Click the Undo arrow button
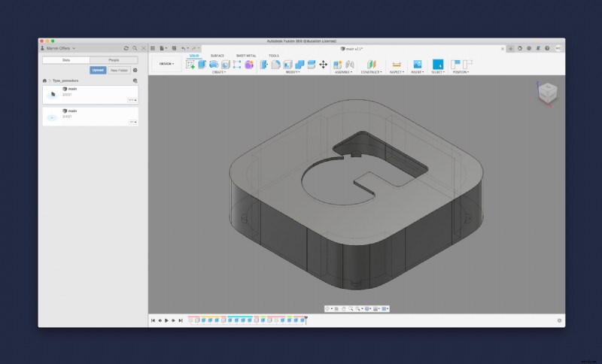The image size is (602, 364). tap(184, 48)
